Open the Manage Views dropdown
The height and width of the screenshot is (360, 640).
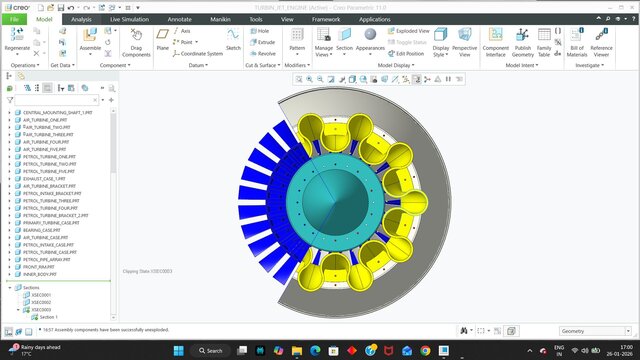click(323, 51)
